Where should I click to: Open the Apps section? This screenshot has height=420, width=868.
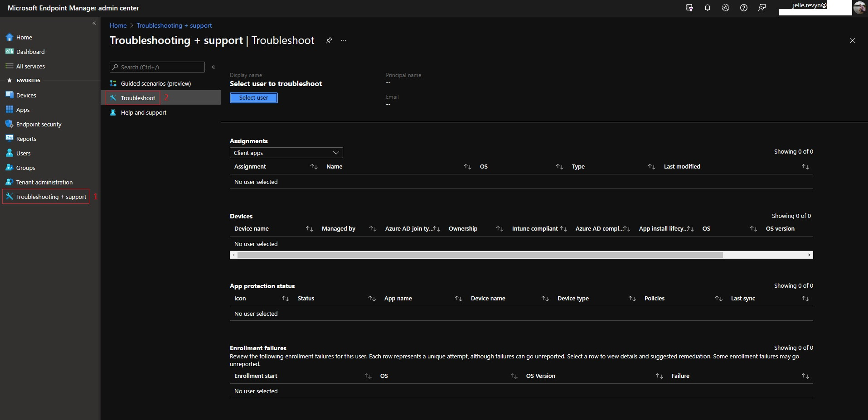(x=23, y=110)
